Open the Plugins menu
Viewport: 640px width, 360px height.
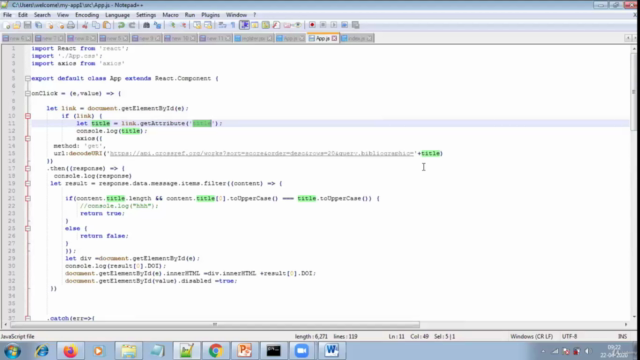[210, 15]
